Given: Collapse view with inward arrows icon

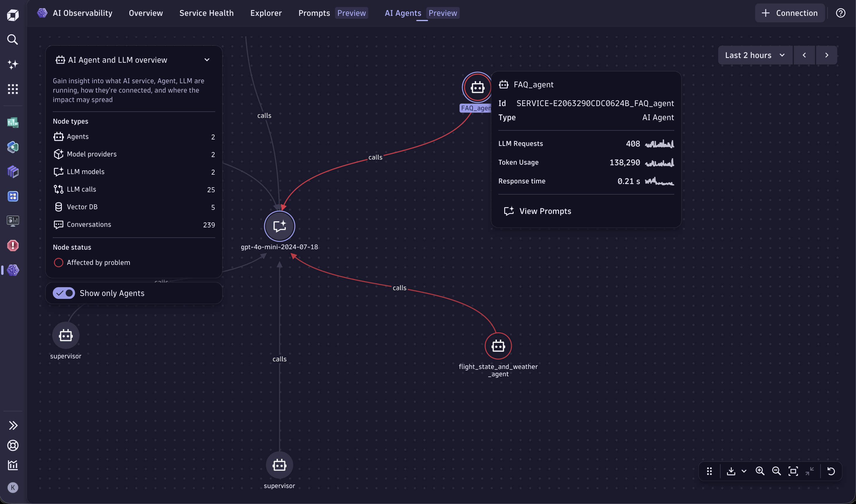Looking at the screenshot, I should pos(810,471).
